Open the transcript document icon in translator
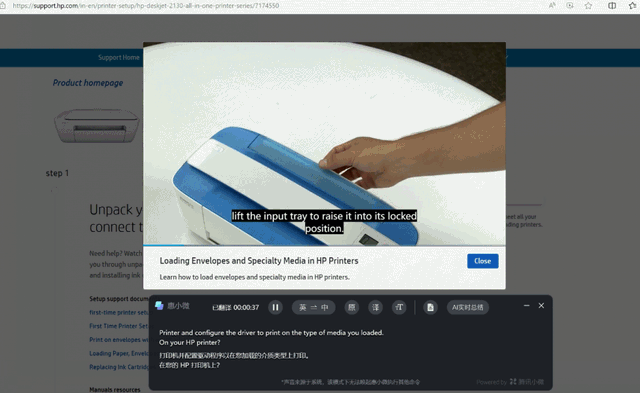The height and width of the screenshot is (393, 640). (x=430, y=307)
